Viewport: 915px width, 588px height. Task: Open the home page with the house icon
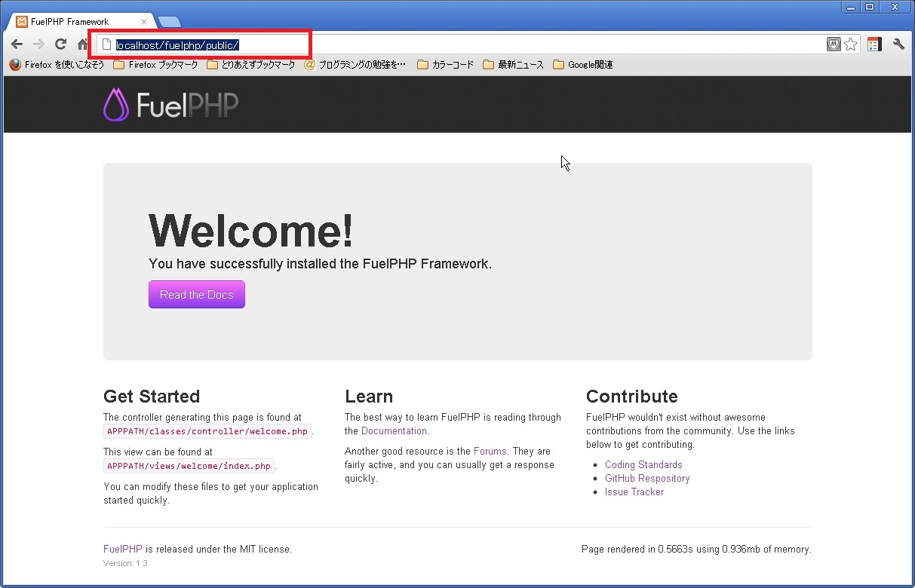tap(83, 44)
